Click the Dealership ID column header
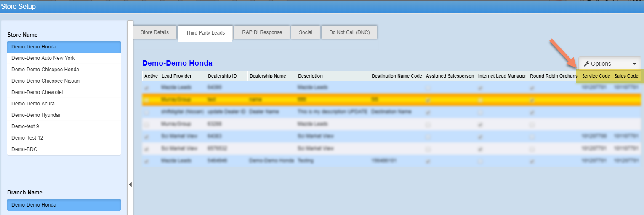Viewport: 644px width, 215px height. pyautogui.click(x=222, y=76)
